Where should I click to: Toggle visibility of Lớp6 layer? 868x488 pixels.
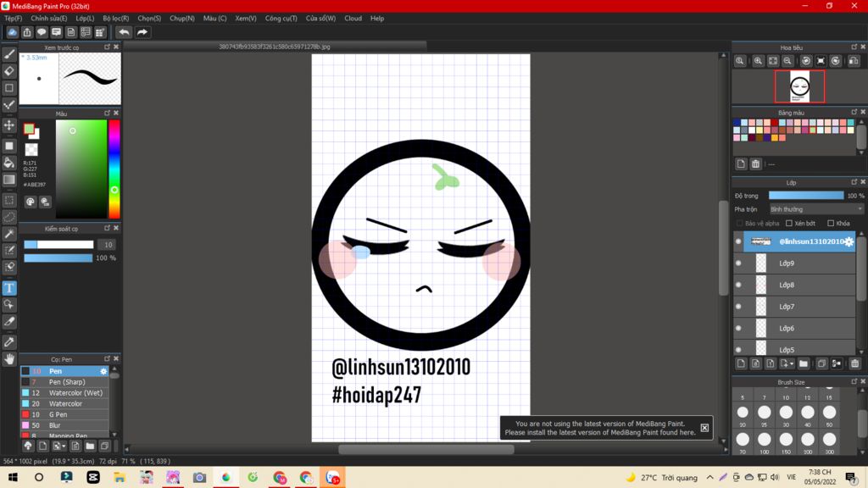(x=738, y=328)
